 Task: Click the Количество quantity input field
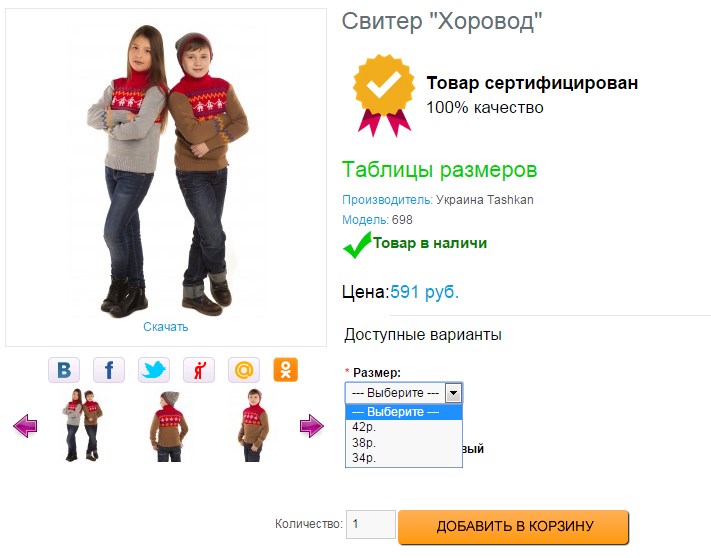(x=371, y=524)
